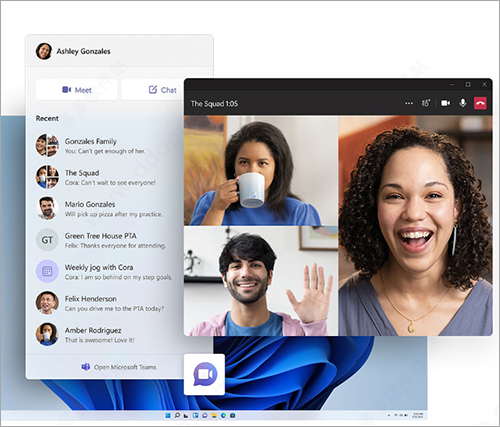Select the laughing woman video tile

click(416, 226)
